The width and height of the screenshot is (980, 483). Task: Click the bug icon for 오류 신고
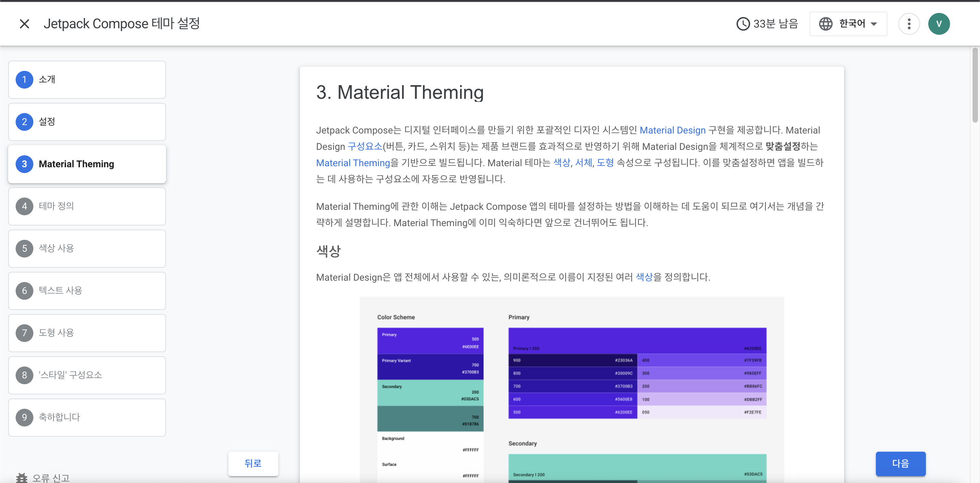point(22,478)
